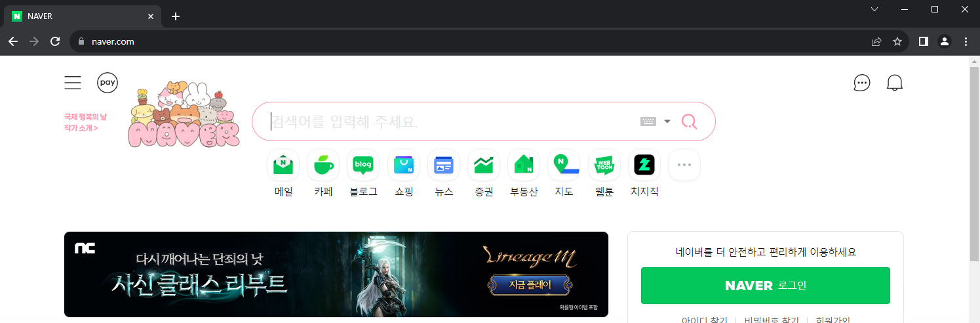Viewport: 980px width, 323px height.
Task: Open the 치지직 (Chzzk) shortcut icon
Action: [x=644, y=165]
